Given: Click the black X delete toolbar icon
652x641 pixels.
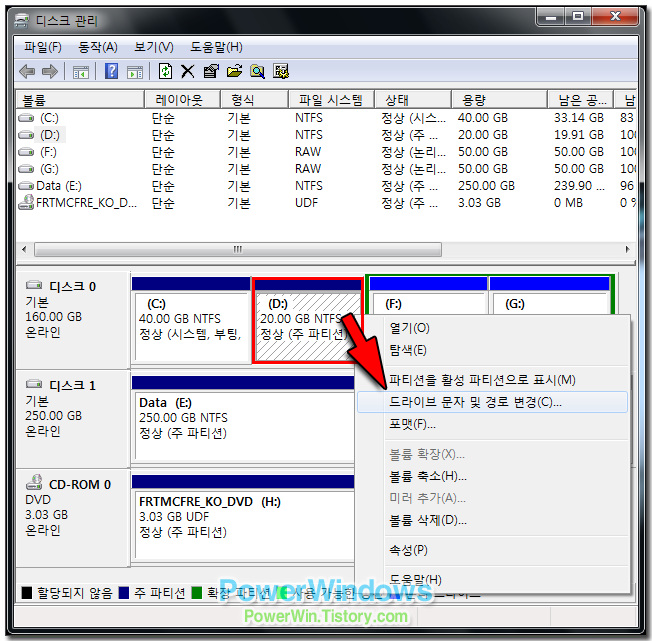Looking at the screenshot, I should [x=187, y=71].
